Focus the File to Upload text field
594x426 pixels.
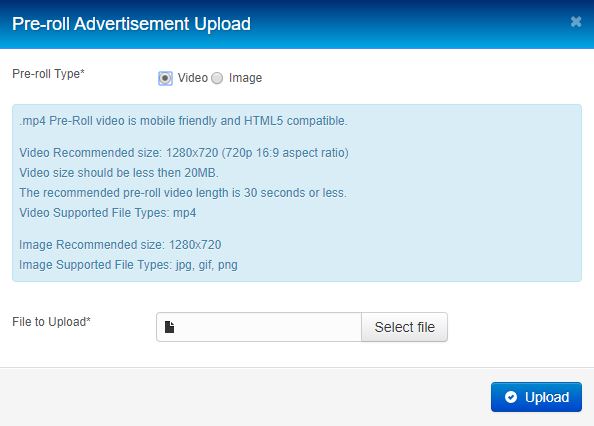tap(259, 327)
